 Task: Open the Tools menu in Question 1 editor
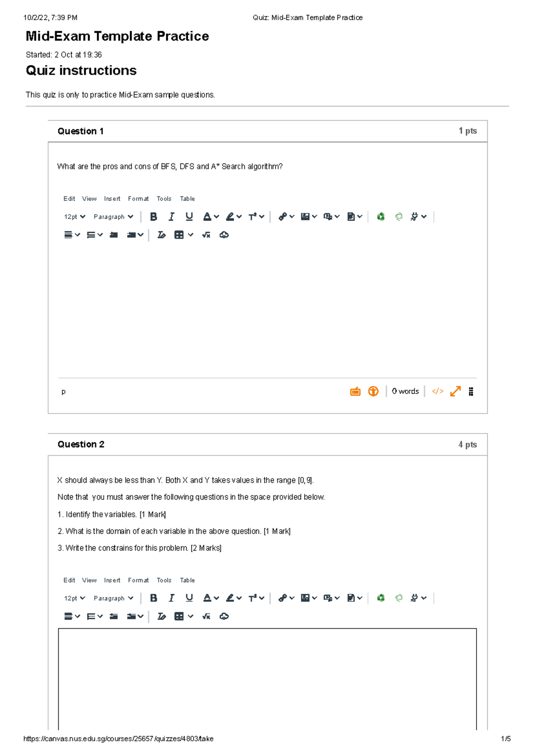(x=164, y=199)
